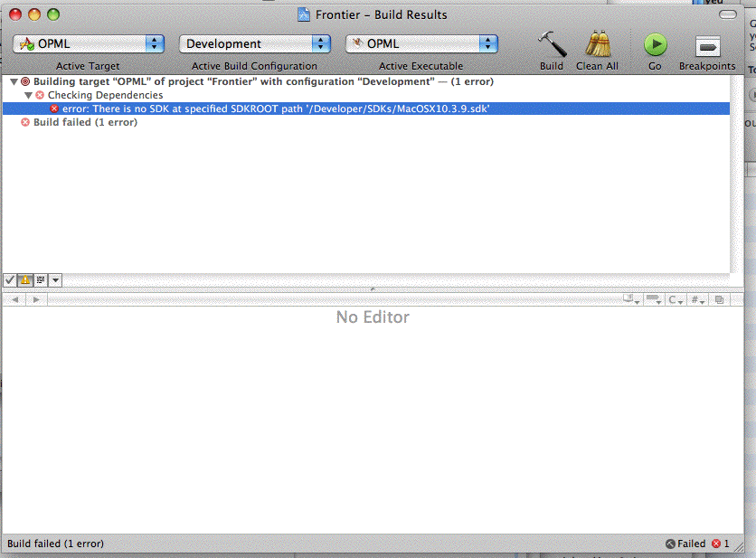Viewport: 756px width, 558px height.
Task: Toggle the build steps checkmark filter
Action: coord(10,280)
